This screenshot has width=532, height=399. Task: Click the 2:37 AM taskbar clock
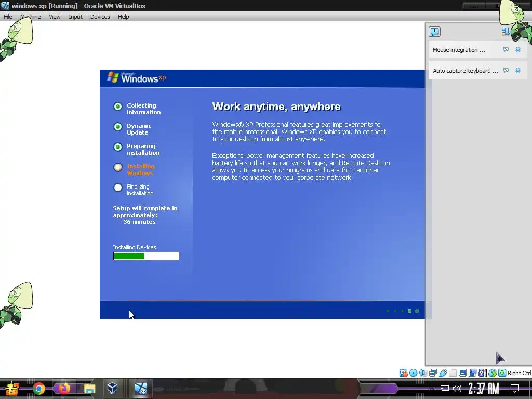click(484, 389)
